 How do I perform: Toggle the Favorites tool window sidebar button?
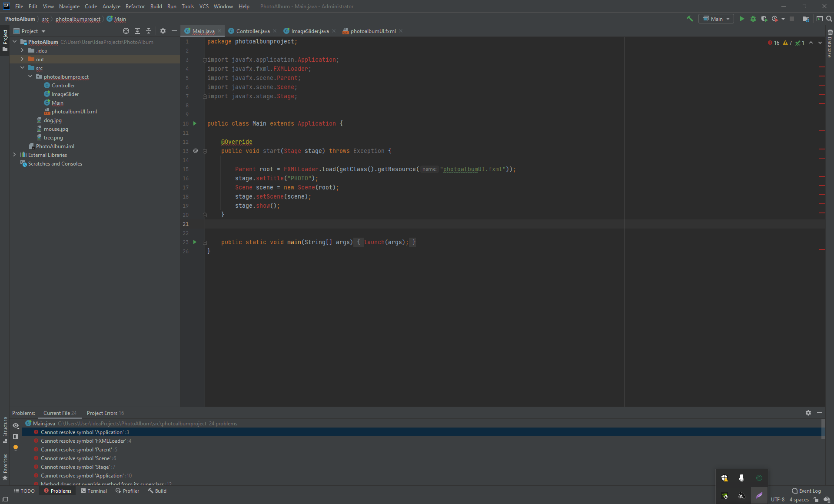5,467
